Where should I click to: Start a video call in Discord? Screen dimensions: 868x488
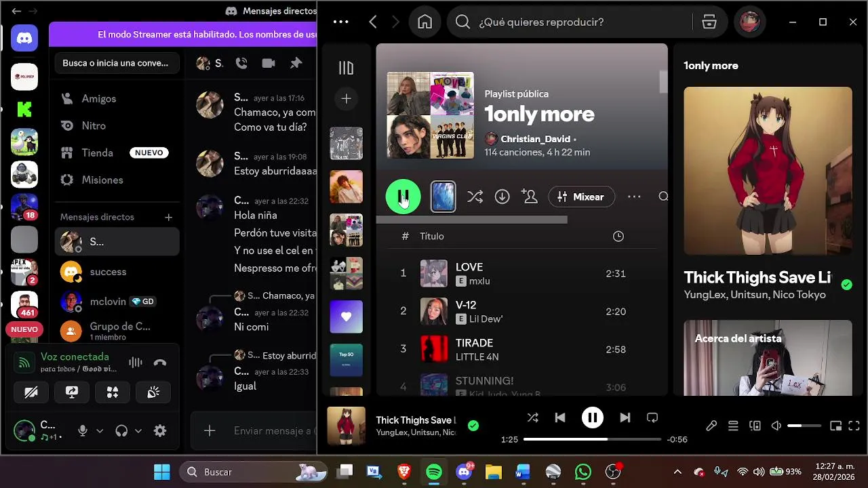269,63
